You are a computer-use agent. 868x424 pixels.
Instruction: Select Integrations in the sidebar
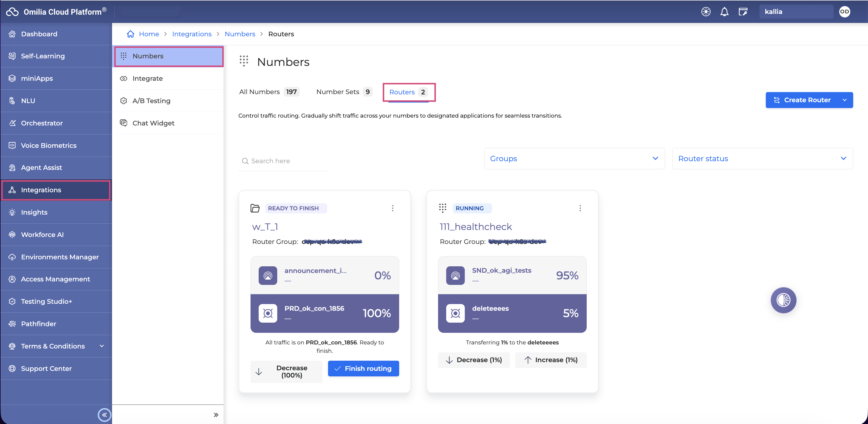click(56, 190)
